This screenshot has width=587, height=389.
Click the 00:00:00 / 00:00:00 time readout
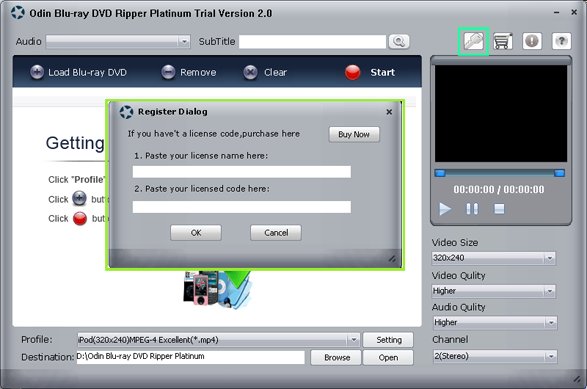pyautogui.click(x=499, y=189)
